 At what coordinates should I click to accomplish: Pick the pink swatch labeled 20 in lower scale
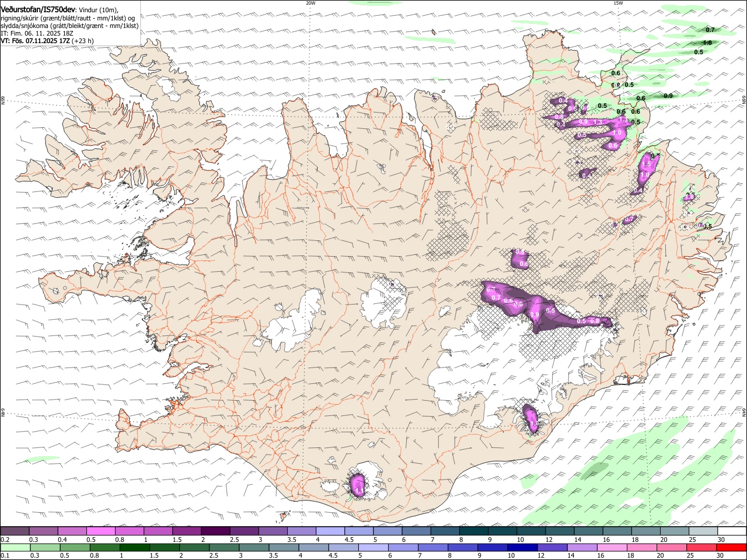tap(672, 547)
